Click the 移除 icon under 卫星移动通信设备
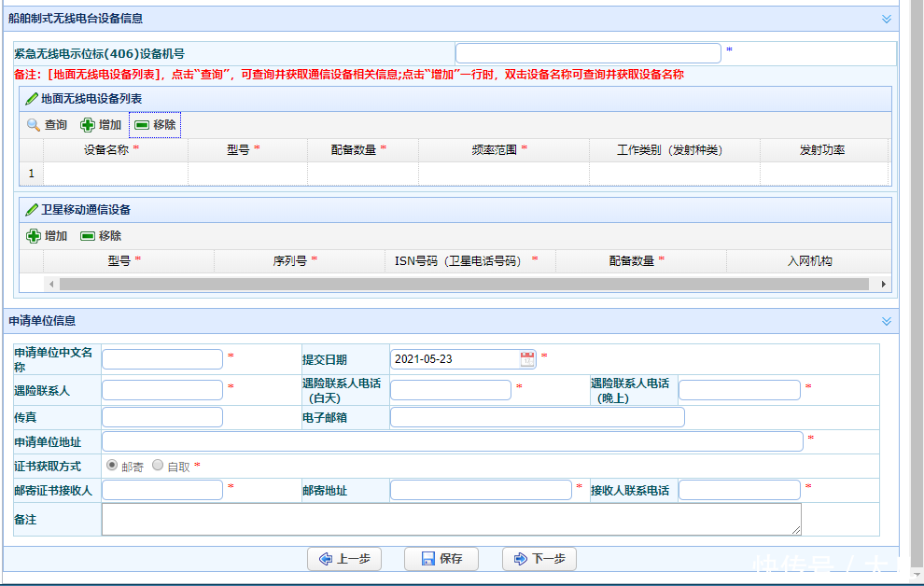Viewport: 924px width, 586px height. pos(89,236)
